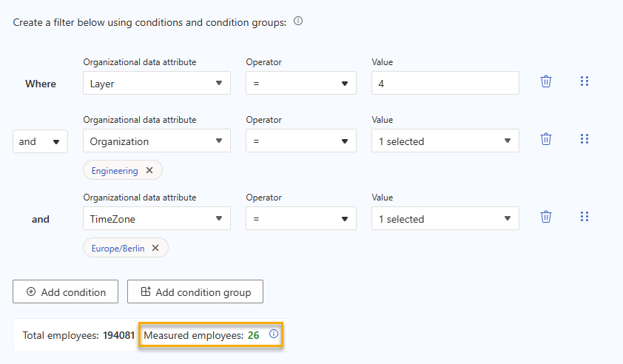Open the TimeZone attribute dropdown
This screenshot has height=364, width=623.
[x=156, y=219]
